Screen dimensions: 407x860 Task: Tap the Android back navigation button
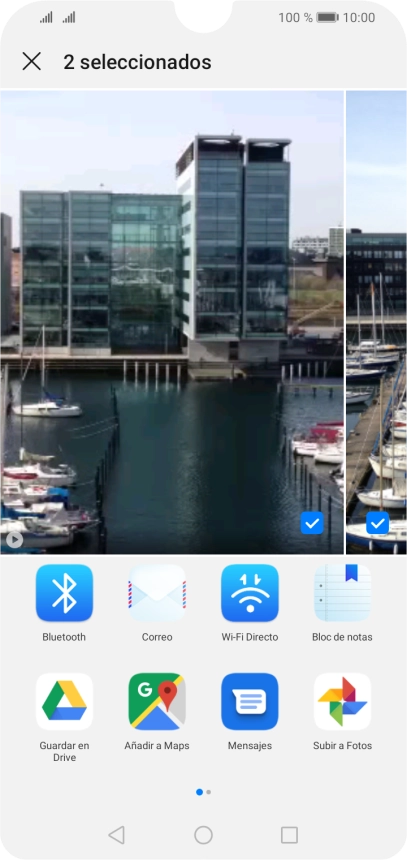116,835
